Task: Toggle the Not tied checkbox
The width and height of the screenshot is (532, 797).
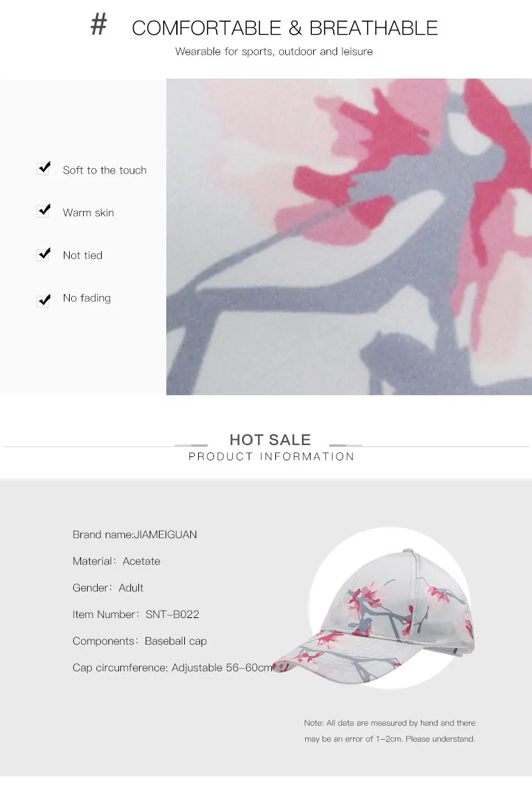Action: [44, 253]
